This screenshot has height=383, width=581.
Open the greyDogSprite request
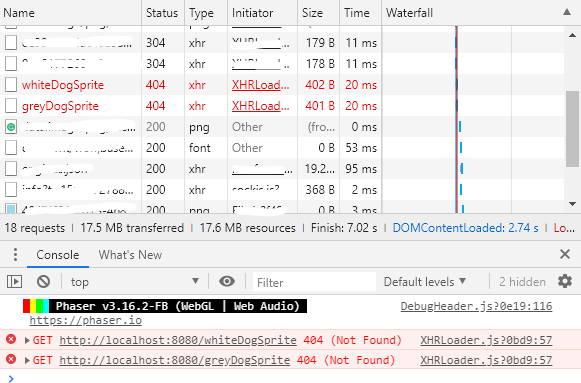[60, 106]
